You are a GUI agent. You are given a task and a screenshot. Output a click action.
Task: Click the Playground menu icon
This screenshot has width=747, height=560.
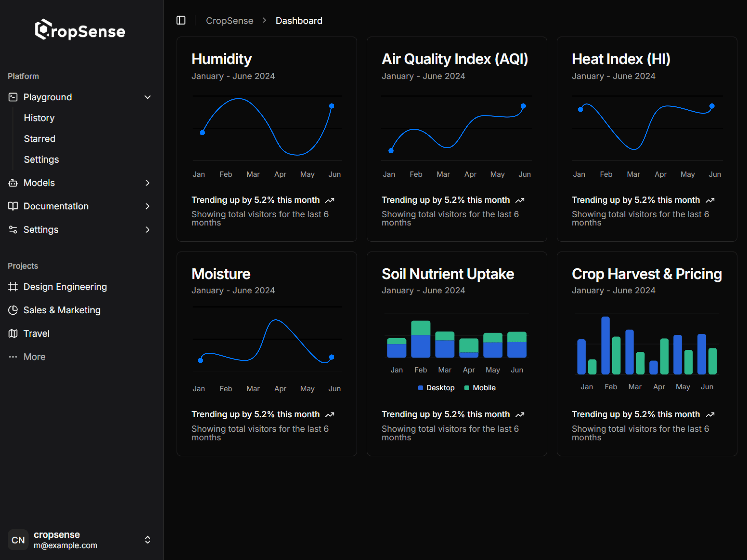pos(12,96)
